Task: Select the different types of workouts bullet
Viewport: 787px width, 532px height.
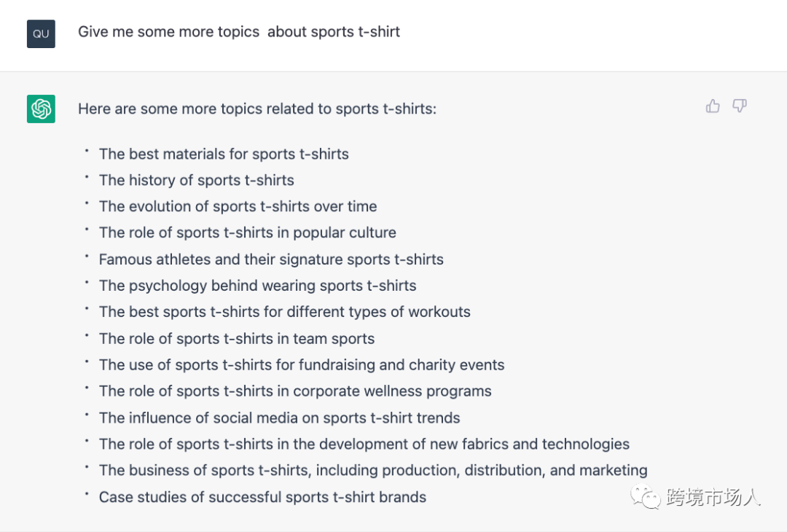Action: tap(285, 312)
